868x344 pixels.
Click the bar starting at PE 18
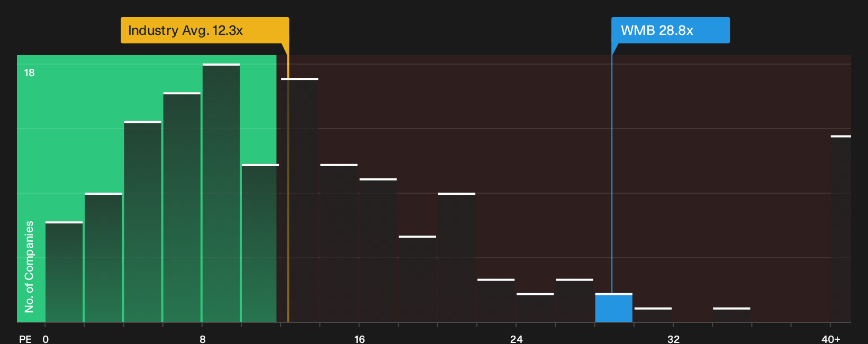[418, 279]
